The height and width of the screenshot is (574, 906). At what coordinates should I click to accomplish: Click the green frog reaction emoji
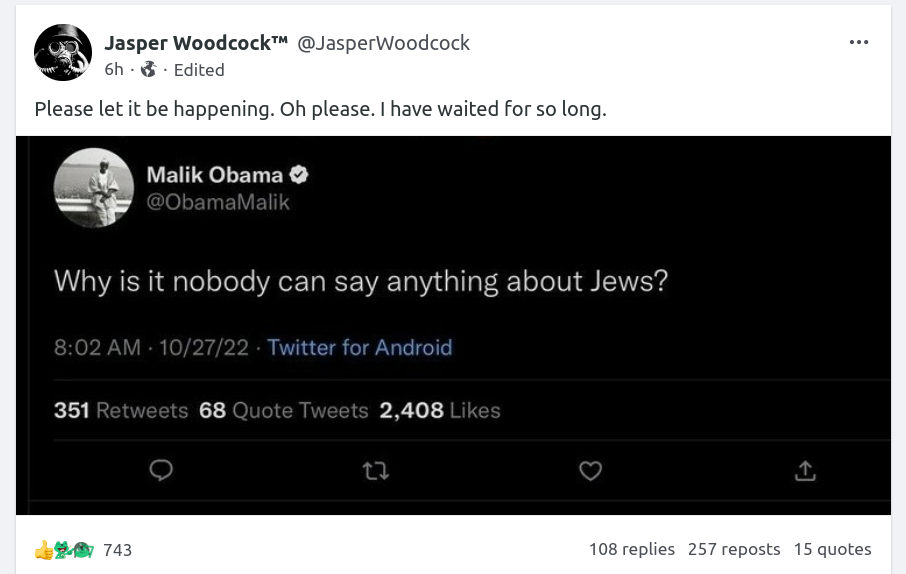click(x=62, y=549)
